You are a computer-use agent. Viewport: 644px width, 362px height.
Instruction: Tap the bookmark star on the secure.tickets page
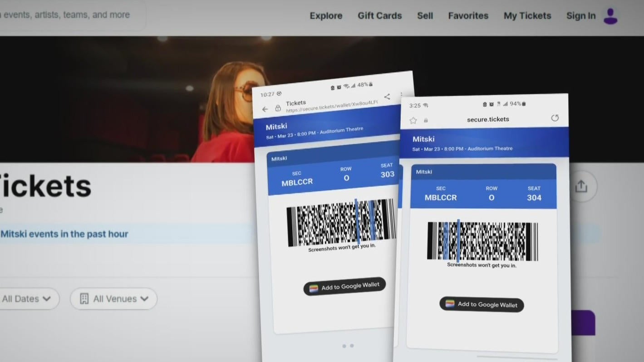pyautogui.click(x=413, y=120)
